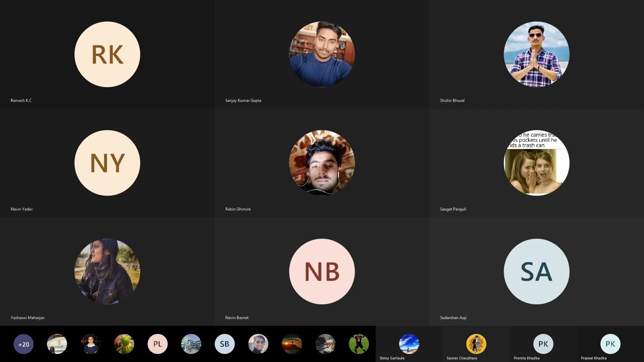The image size is (644, 362).
Task: Click the name label Sanjay Kumar Gupta
Action: click(243, 101)
